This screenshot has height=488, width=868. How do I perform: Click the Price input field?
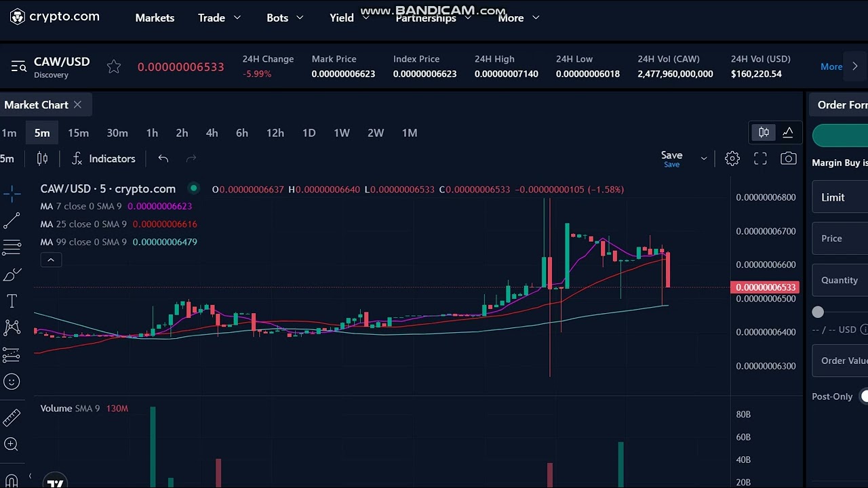(x=840, y=239)
